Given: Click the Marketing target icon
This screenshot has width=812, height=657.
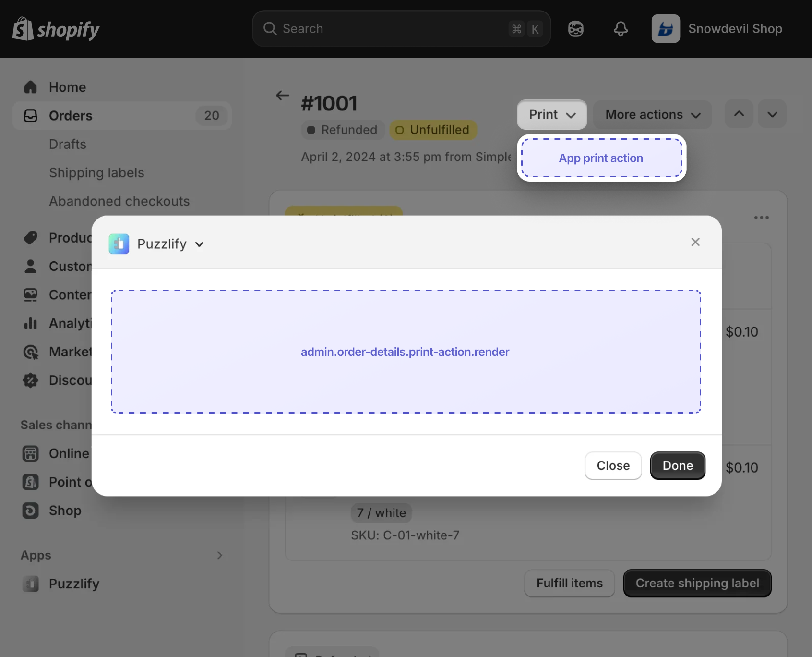Looking at the screenshot, I should pos(30,352).
